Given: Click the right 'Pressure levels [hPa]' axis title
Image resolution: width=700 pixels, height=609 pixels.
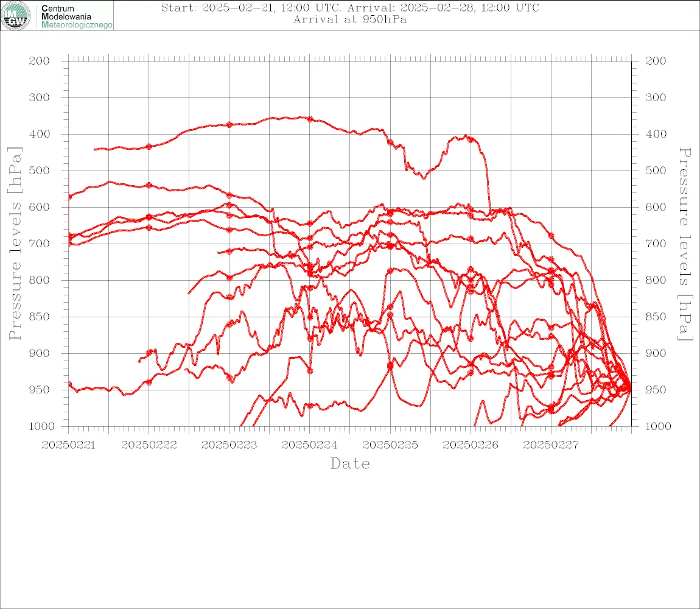Looking at the screenshot, I should point(685,244).
